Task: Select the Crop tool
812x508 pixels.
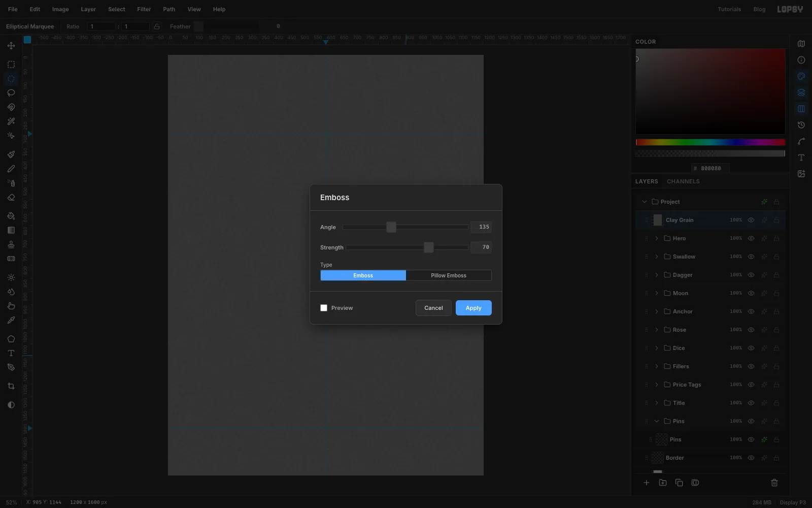Action: [x=11, y=386]
